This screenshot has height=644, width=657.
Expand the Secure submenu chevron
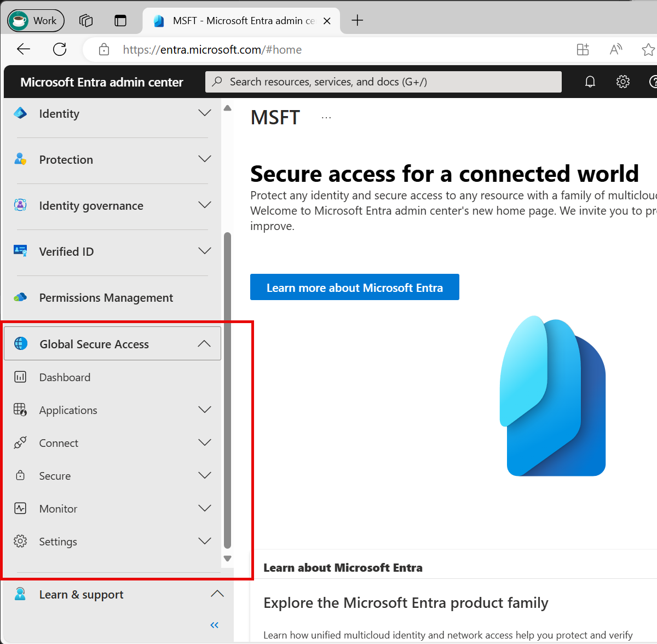tap(205, 475)
